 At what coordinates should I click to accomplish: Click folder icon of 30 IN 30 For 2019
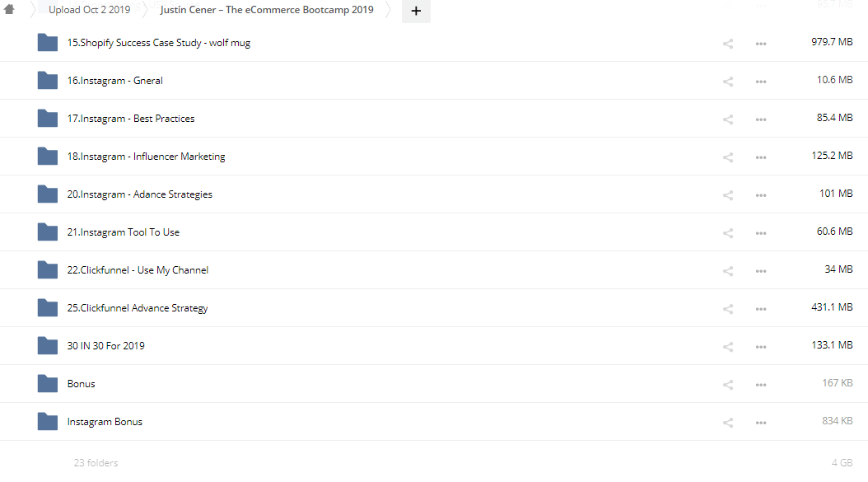click(48, 345)
